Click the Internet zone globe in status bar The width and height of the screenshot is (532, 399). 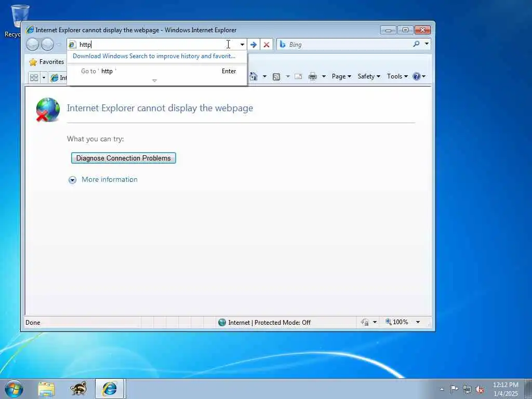222,322
